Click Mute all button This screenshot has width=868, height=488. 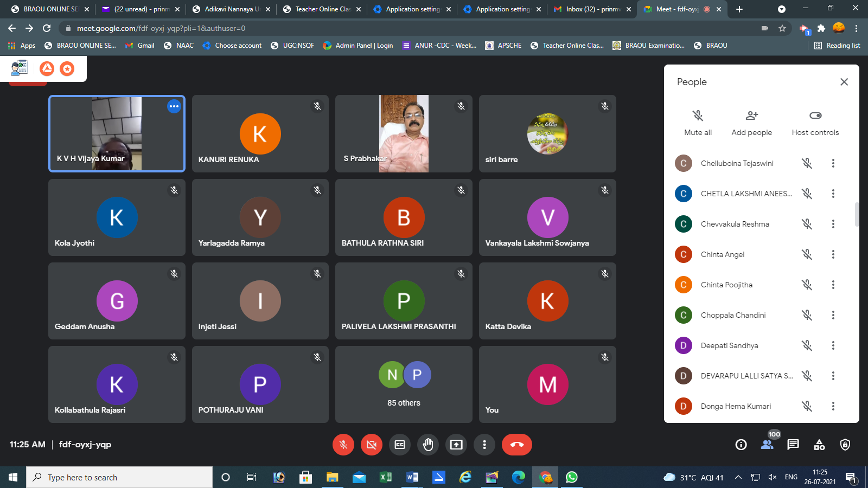click(x=698, y=123)
